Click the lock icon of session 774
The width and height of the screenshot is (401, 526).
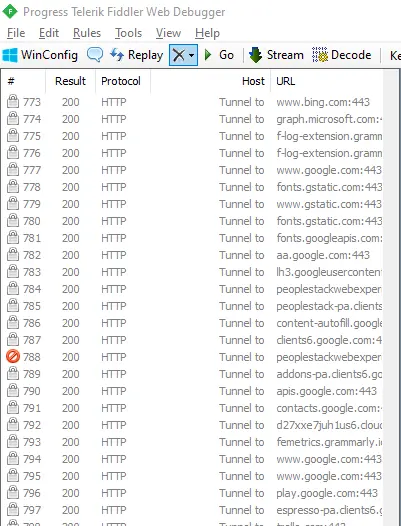[13, 118]
